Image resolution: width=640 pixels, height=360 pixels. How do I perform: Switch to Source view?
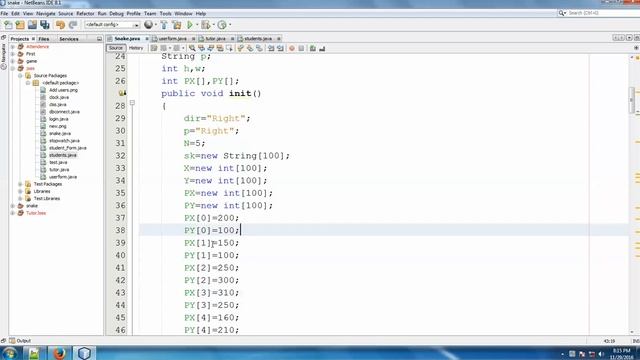tap(116, 48)
